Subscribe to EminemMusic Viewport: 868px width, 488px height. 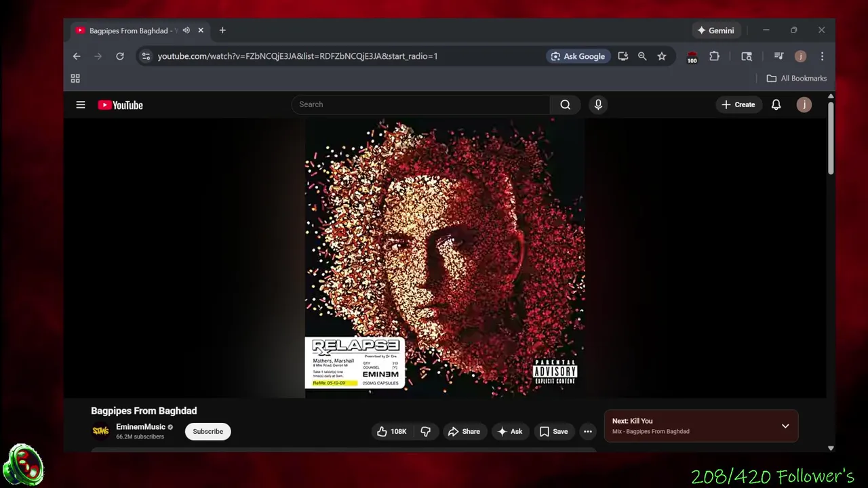(x=208, y=431)
